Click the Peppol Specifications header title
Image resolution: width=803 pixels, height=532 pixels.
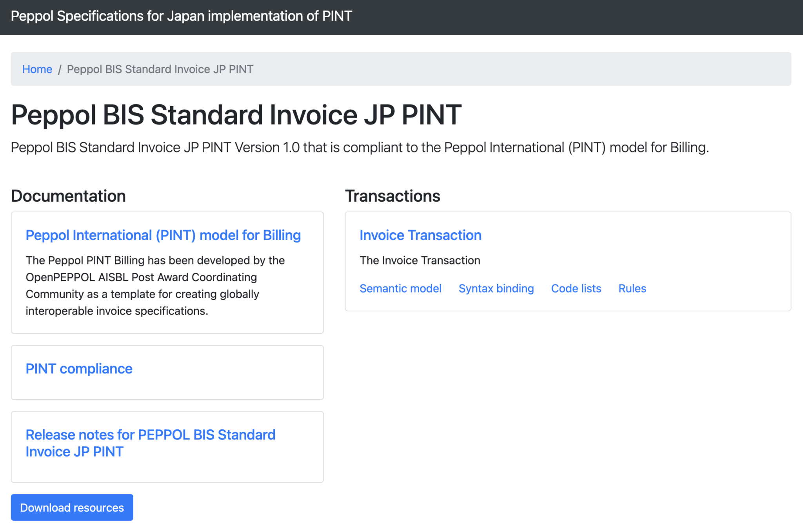181,16
